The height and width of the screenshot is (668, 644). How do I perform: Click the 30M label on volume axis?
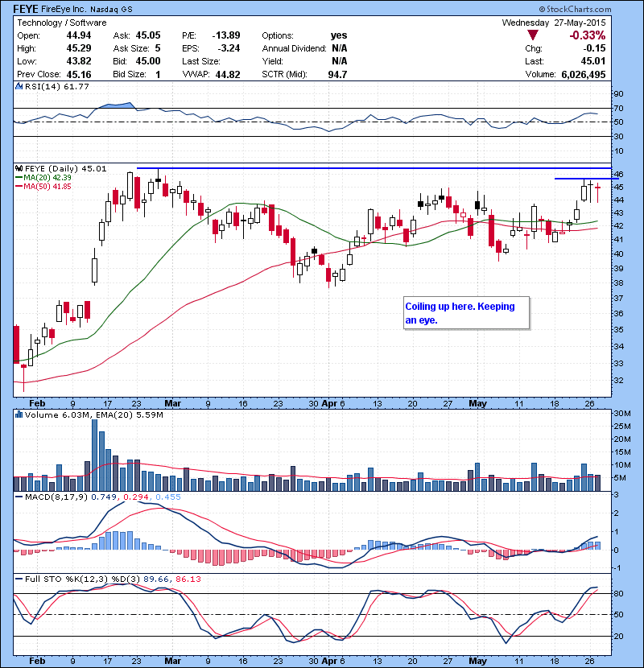point(622,413)
